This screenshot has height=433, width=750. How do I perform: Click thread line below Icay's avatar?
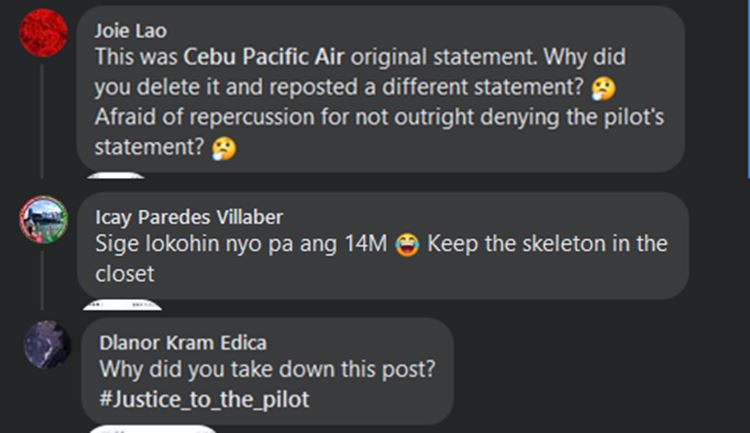click(x=43, y=275)
